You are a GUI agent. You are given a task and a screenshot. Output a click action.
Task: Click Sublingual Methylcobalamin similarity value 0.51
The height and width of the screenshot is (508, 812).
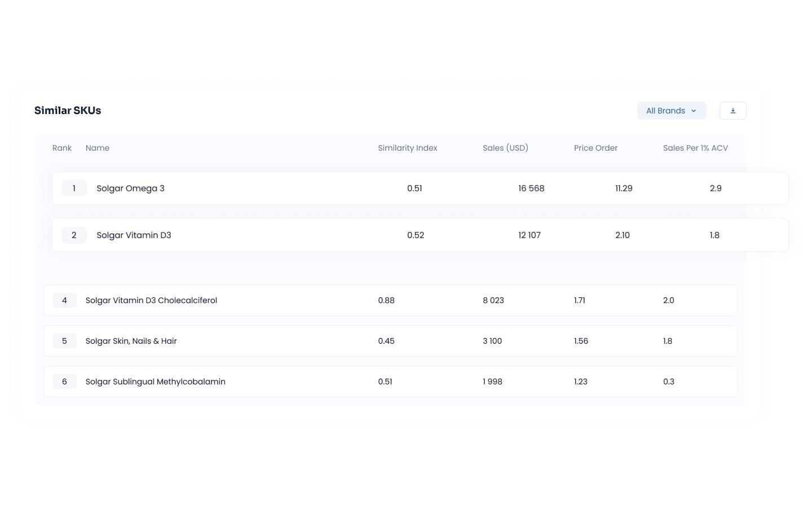[385, 382]
